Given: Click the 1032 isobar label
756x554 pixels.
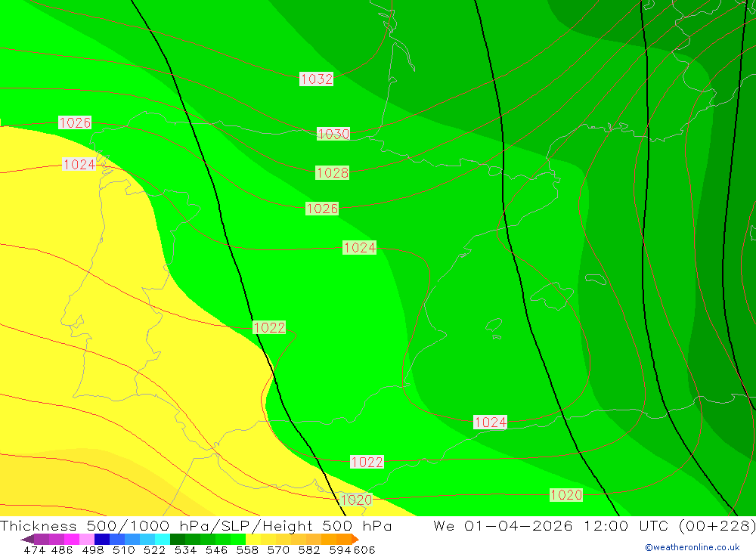Looking at the screenshot, I should (316, 79).
